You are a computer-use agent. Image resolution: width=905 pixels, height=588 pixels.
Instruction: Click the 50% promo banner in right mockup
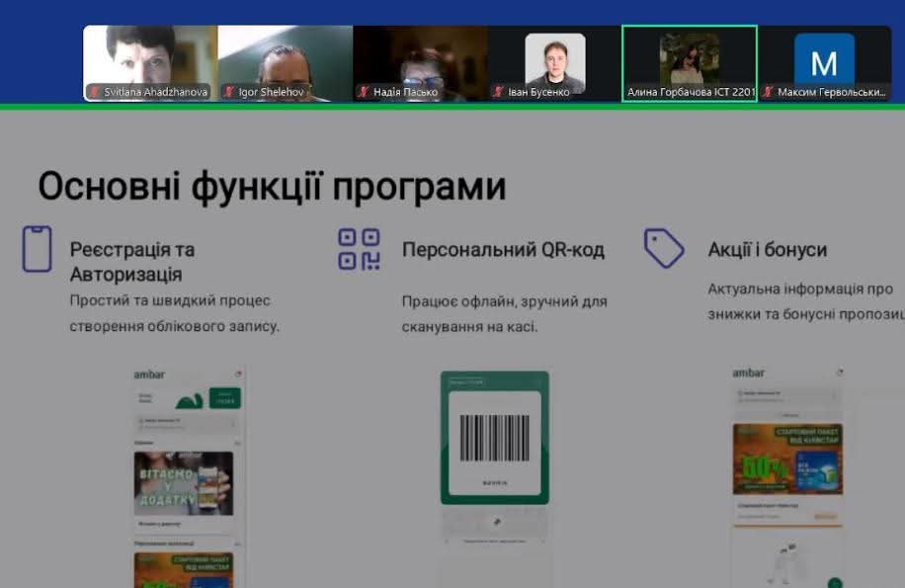point(787,460)
